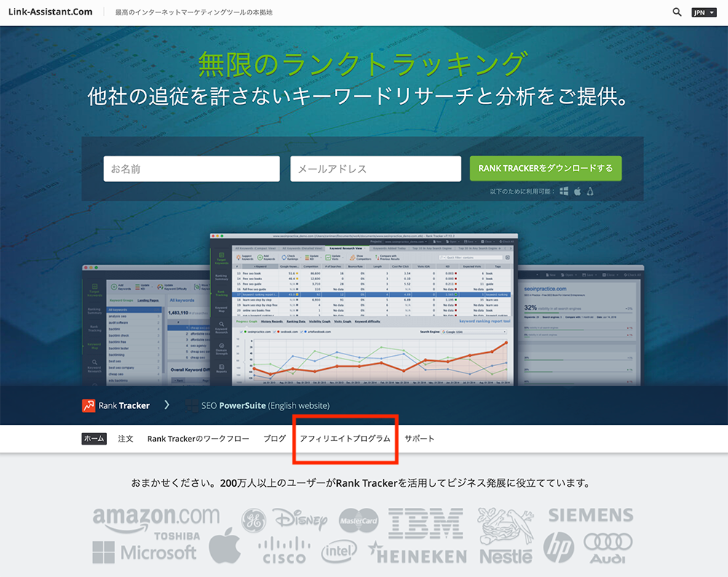The height and width of the screenshot is (577, 728).
Task: Click the Link-Assistant.Com logo
Action: click(x=50, y=12)
